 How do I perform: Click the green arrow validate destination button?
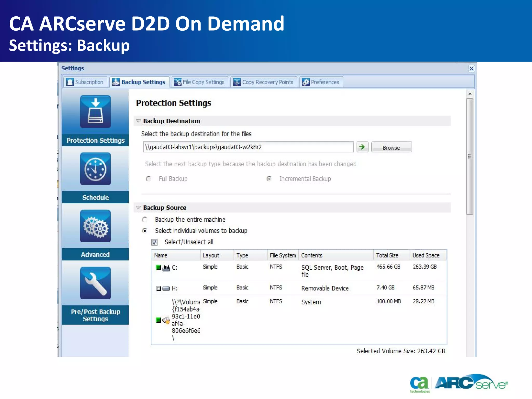click(362, 147)
